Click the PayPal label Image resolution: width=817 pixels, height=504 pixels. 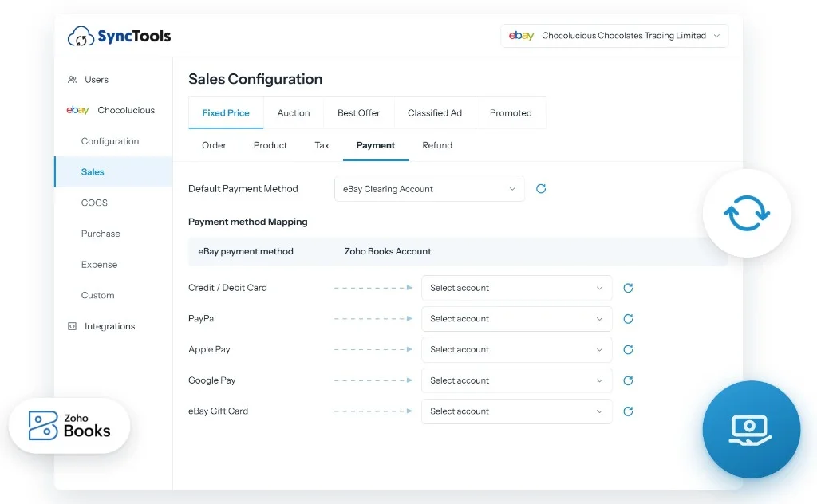pyautogui.click(x=202, y=319)
